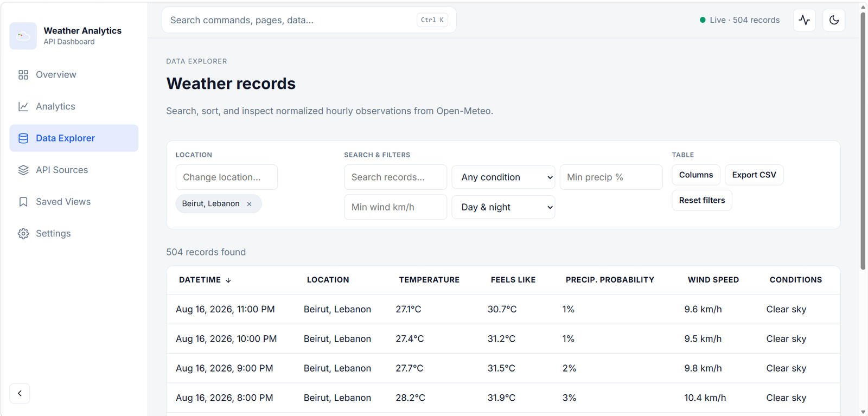Click temperature value 27.4°C

click(x=410, y=339)
